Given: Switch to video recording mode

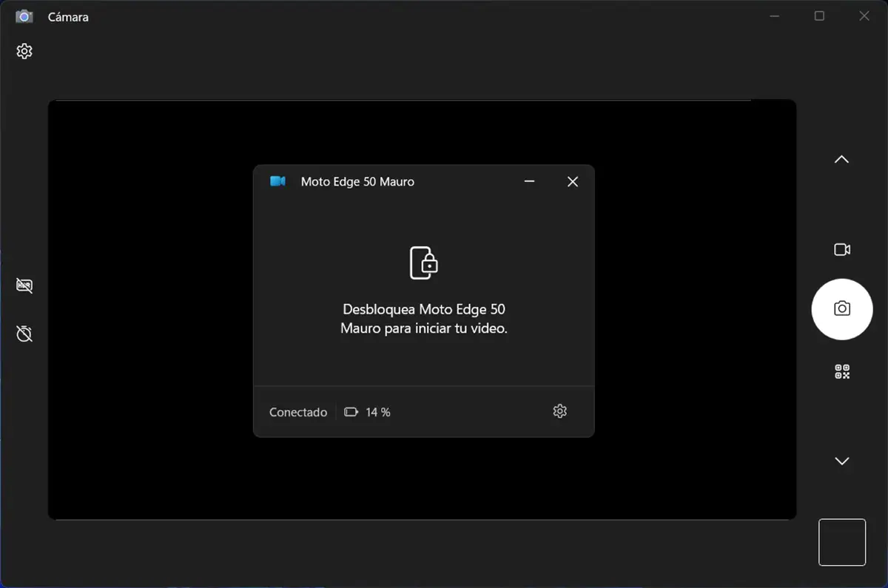Looking at the screenshot, I should tap(842, 250).
